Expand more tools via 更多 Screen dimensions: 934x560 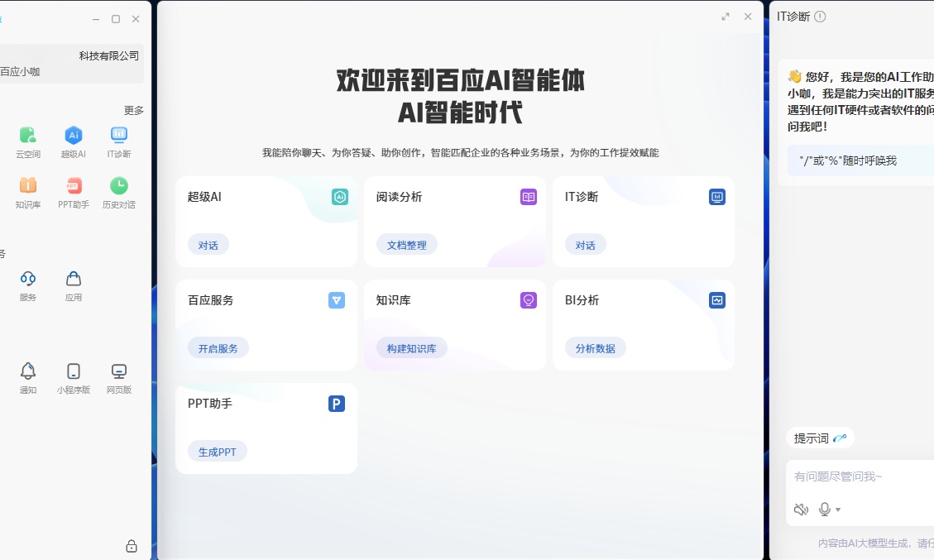pyautogui.click(x=134, y=108)
